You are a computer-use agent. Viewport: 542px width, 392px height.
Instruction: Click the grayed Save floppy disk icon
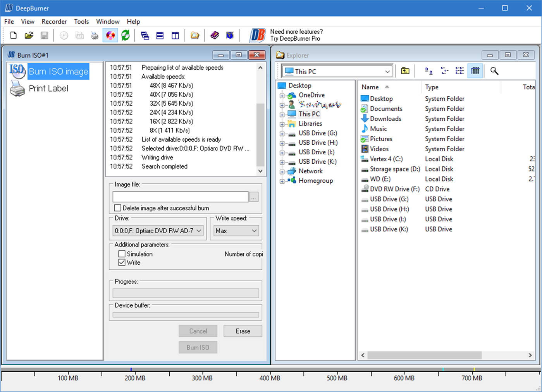44,36
